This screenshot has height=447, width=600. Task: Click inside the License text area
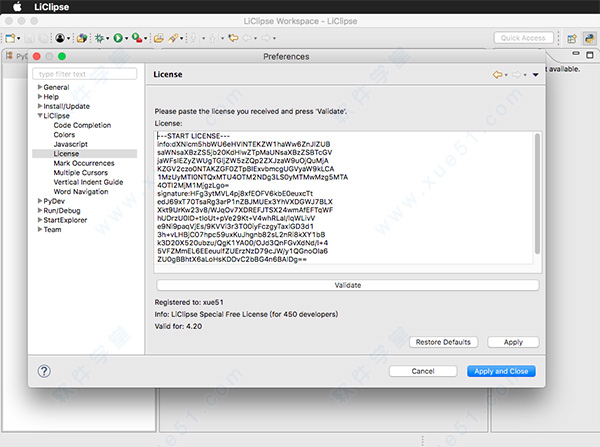[x=345, y=199]
